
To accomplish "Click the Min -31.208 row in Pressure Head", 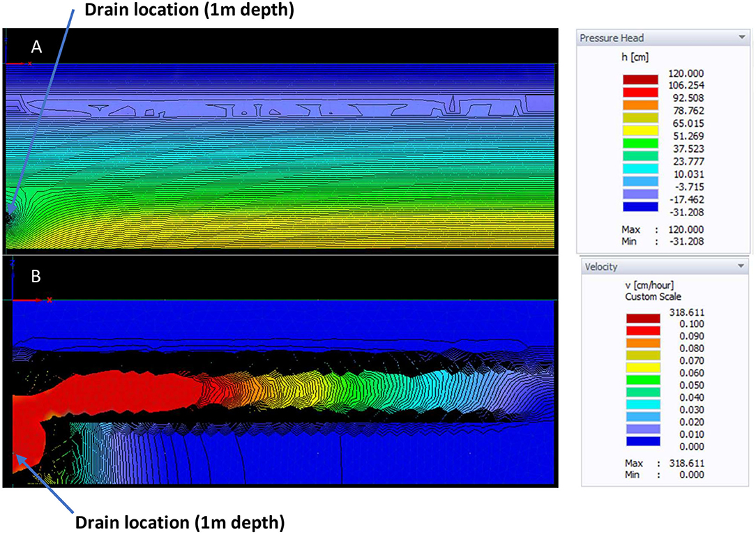I will (x=663, y=241).
